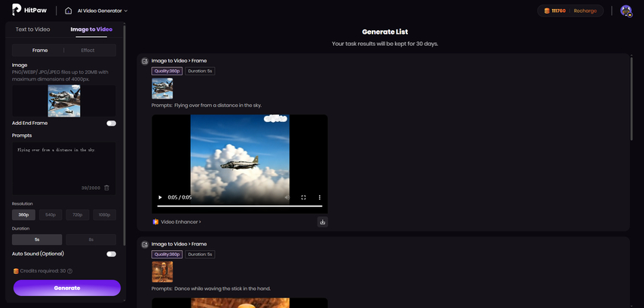
Task: Open more options on airplane video
Action: 320,197
